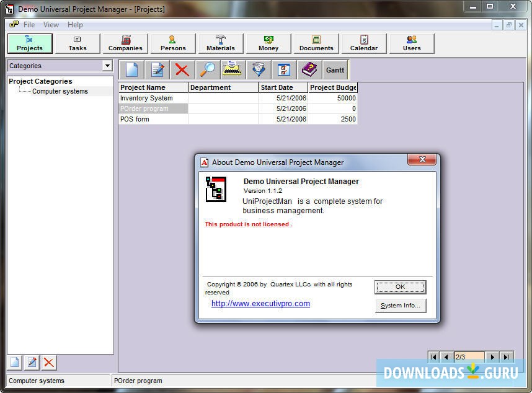The height and width of the screenshot is (393, 532).
Task: Select the POS form project row
Action: coord(238,119)
